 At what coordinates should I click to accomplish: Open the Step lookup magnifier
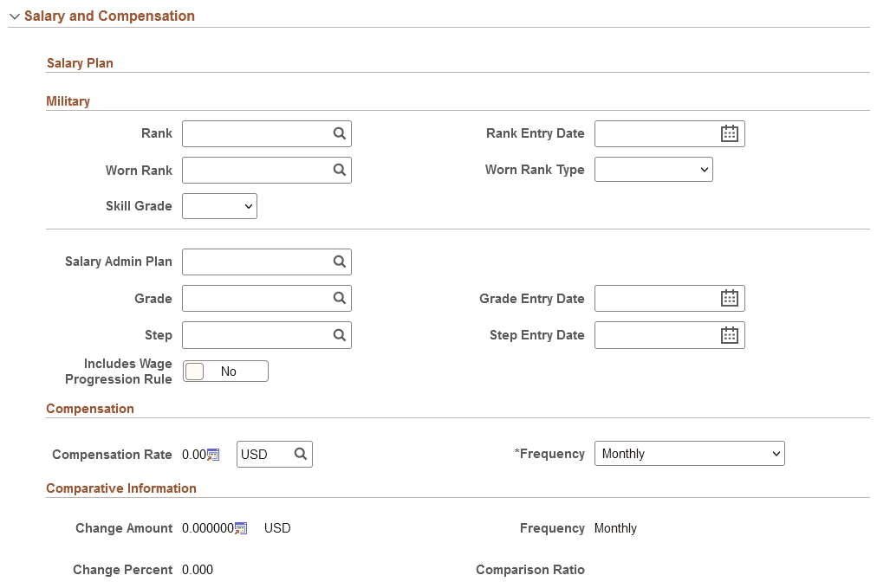339,335
